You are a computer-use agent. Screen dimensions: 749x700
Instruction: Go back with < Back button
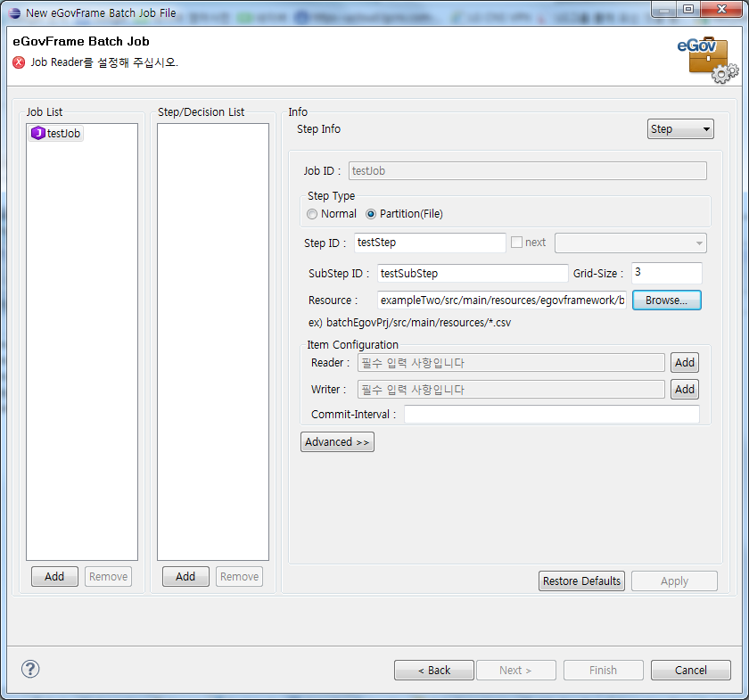[434, 670]
